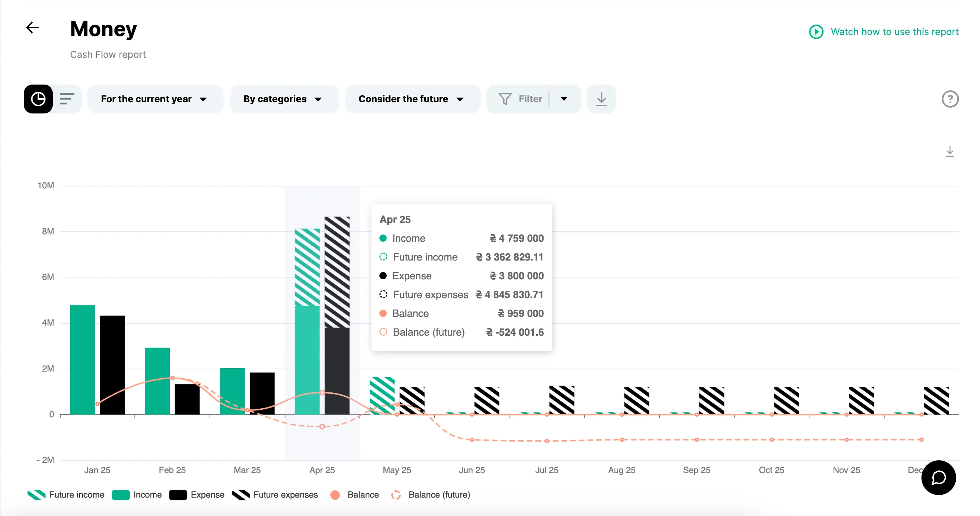Export the chart image
Screen dimensions: 980x516
pyautogui.click(x=950, y=151)
